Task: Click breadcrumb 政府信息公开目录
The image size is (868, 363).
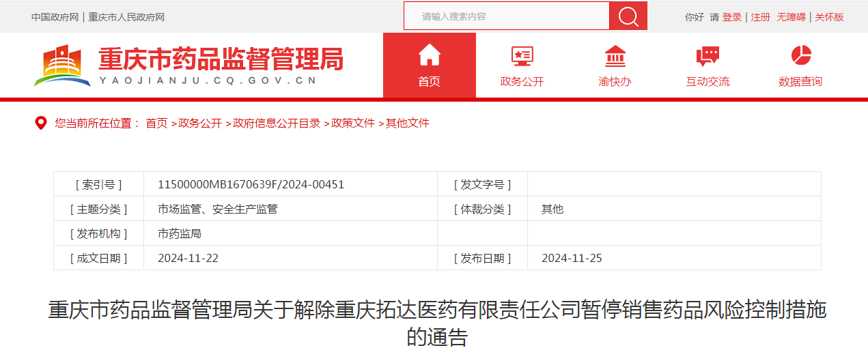Action: coord(277,124)
